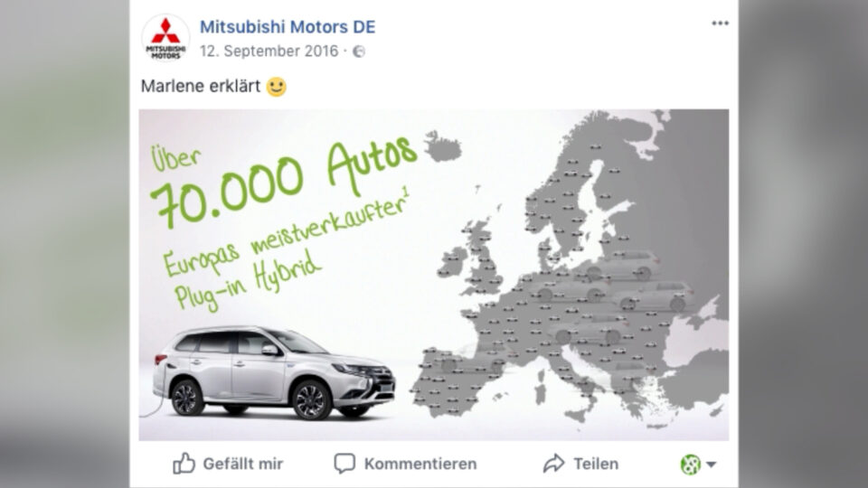Click the 70.000 Autos green headline

283,182
